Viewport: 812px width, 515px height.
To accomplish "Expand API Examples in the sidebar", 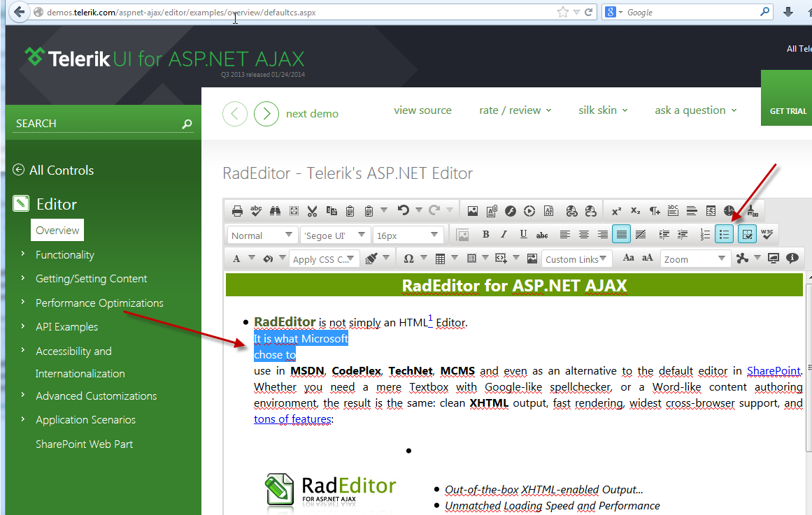I will [x=67, y=326].
